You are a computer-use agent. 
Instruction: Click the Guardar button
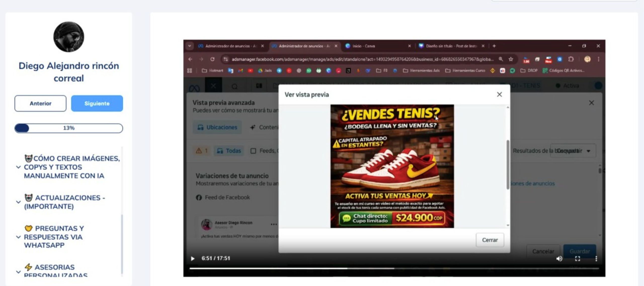tap(580, 251)
